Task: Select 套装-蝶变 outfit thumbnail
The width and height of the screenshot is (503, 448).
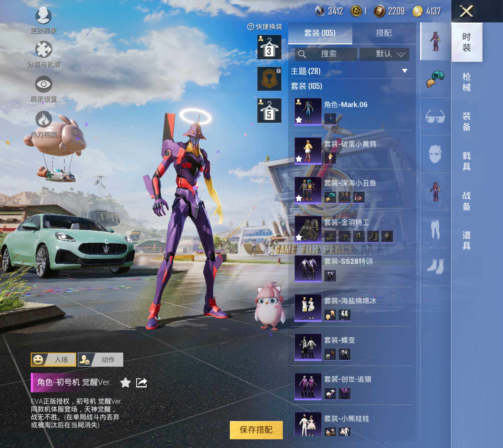Action: [308, 347]
